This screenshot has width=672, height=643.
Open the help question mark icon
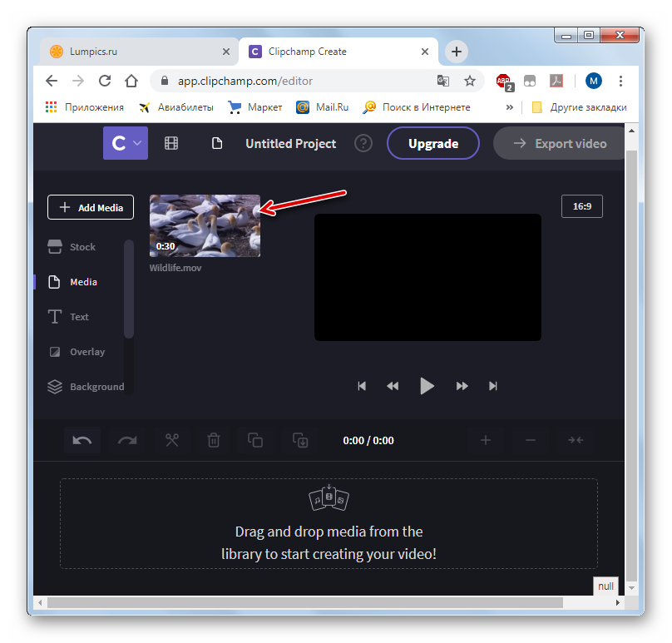click(x=363, y=143)
